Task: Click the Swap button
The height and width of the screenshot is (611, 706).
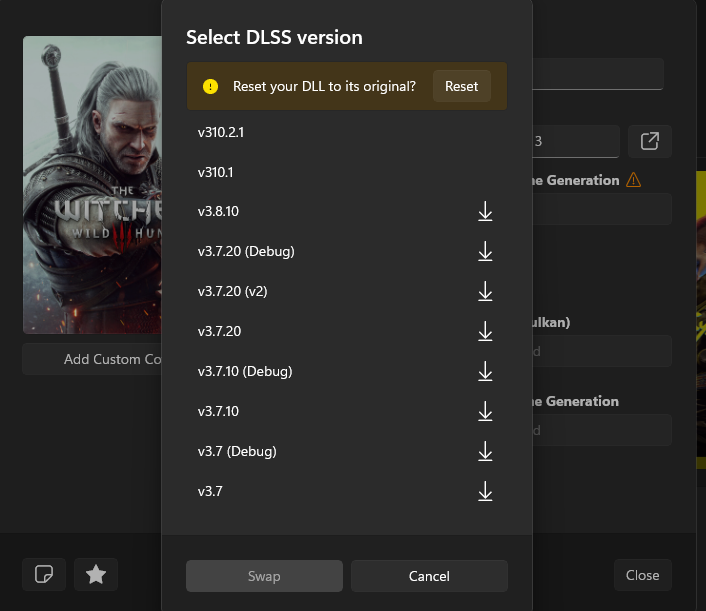Action: coord(264,576)
